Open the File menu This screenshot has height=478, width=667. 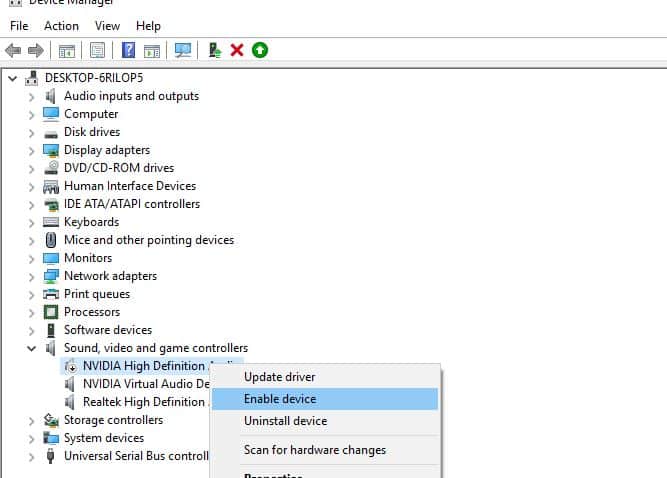[x=19, y=26]
